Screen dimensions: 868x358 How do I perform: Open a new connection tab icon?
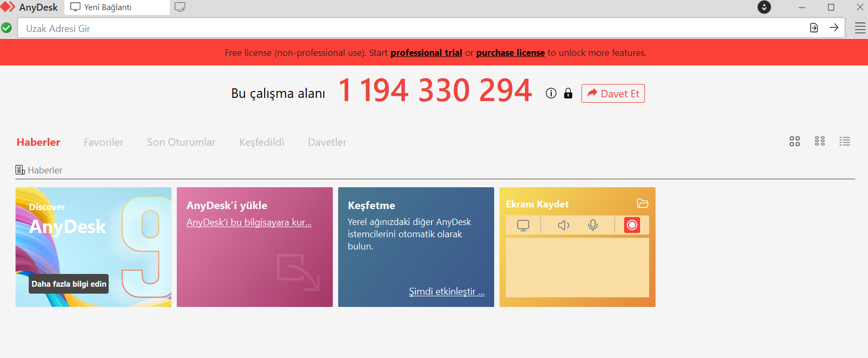pyautogui.click(x=180, y=7)
